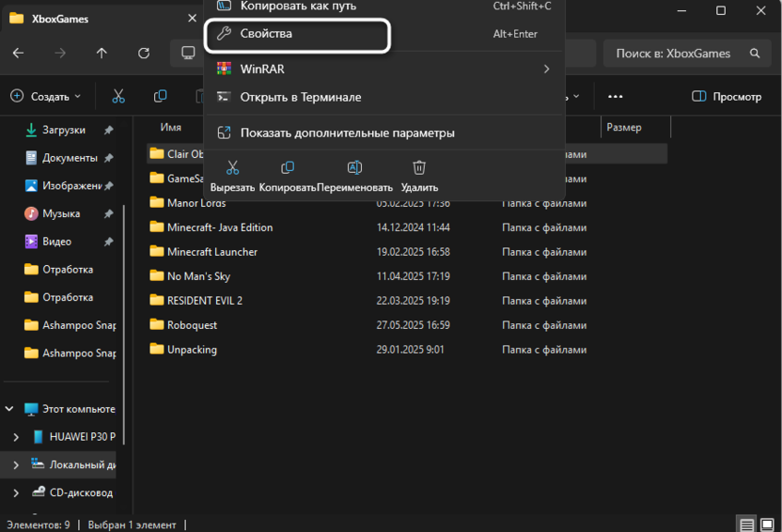Screen dimensions: 782x532
Task: Click the Cut icon in context menu
Action: click(232, 168)
